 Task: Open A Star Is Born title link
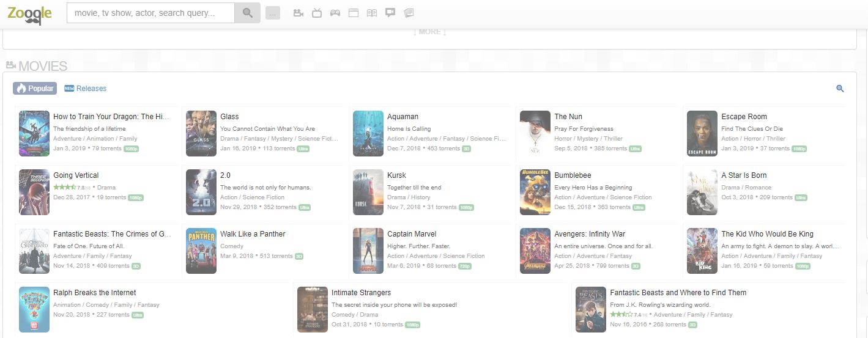[744, 175]
